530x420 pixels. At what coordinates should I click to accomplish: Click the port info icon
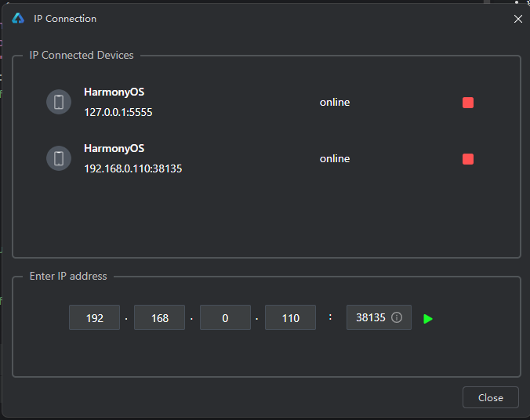397,317
